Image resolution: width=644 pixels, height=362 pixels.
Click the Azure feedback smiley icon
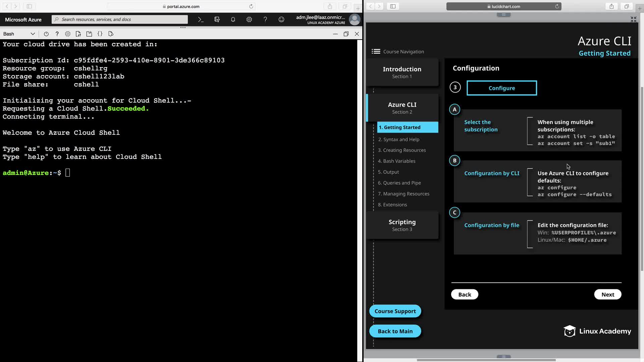tap(281, 19)
